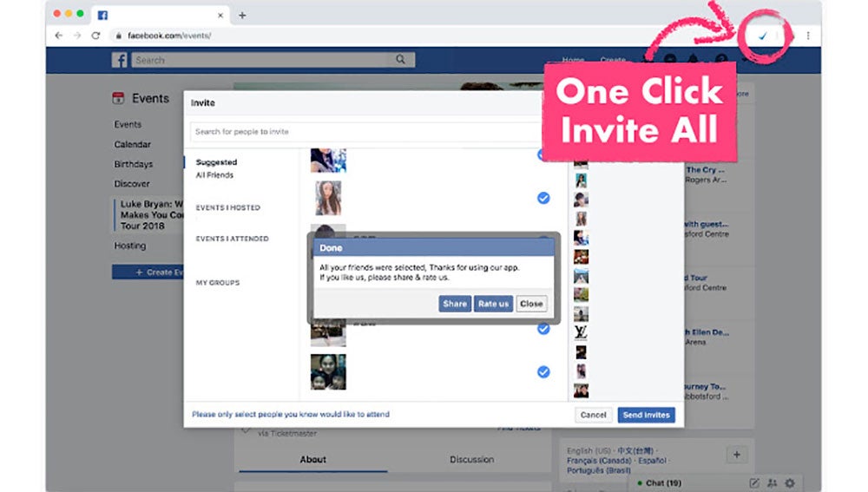Click the Events calendar icon in sidebar

(118, 99)
